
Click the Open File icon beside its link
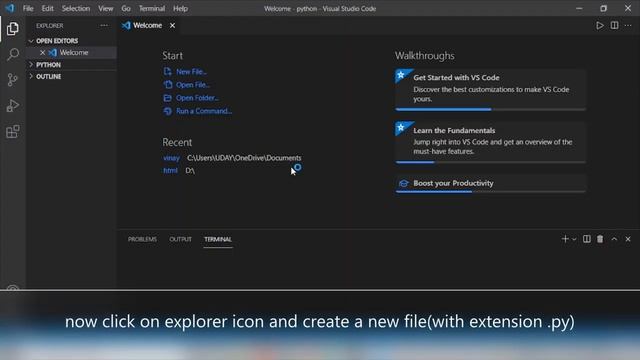167,84
